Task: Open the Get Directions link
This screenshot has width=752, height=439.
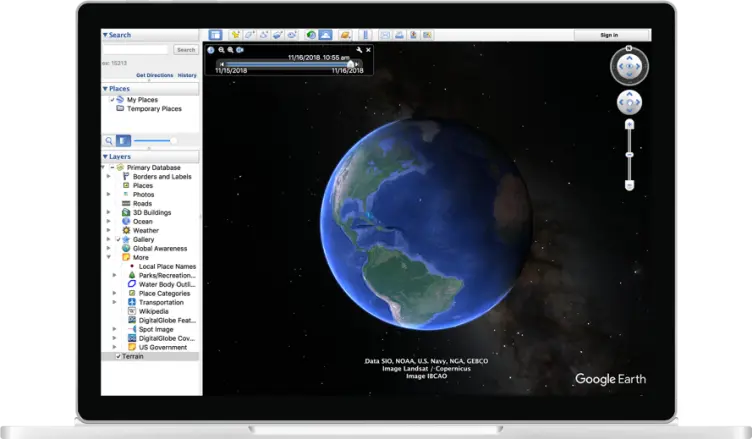Action: click(154, 75)
